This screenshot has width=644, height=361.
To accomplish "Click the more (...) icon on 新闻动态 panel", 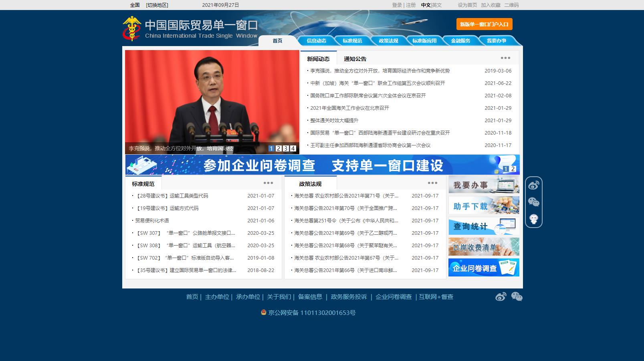I will coord(505,58).
